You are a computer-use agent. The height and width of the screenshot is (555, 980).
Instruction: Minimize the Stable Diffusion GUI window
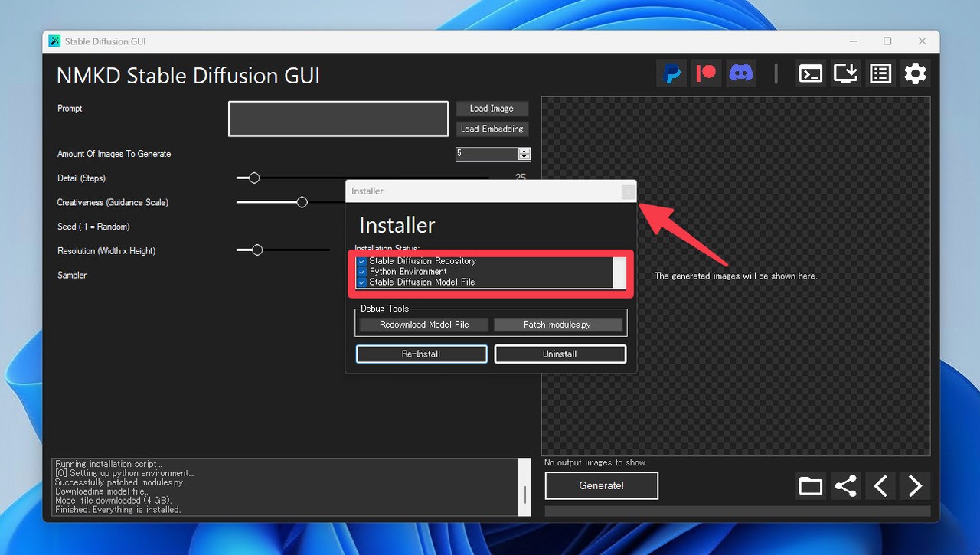point(853,41)
